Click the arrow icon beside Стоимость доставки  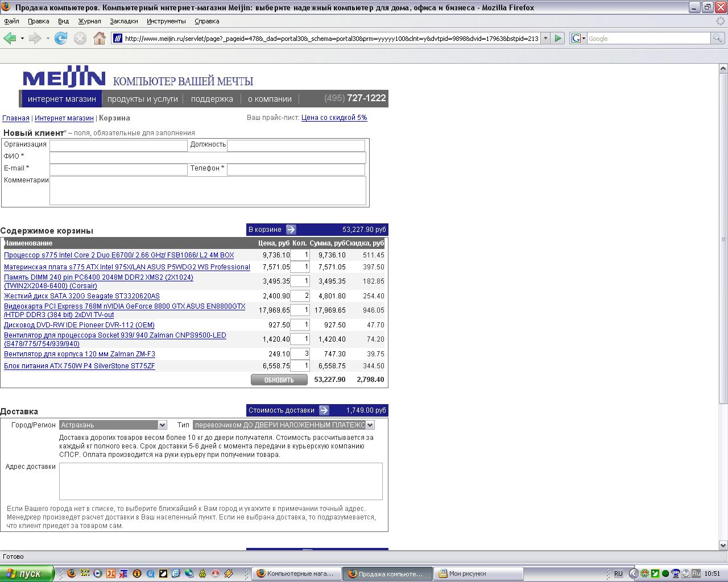pyautogui.click(x=324, y=410)
